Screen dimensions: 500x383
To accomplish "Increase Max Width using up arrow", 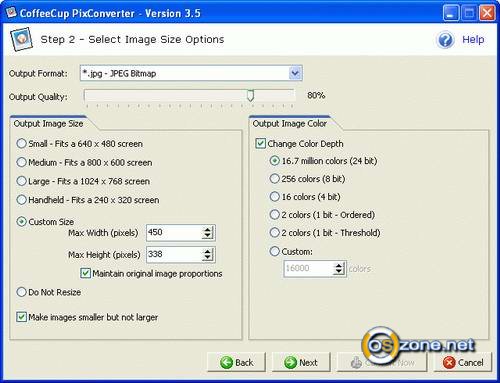I will pyautogui.click(x=208, y=230).
